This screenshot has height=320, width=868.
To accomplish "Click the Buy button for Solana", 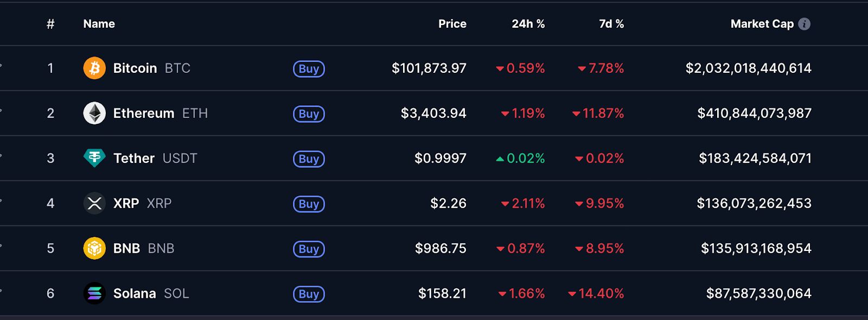I will (x=308, y=294).
